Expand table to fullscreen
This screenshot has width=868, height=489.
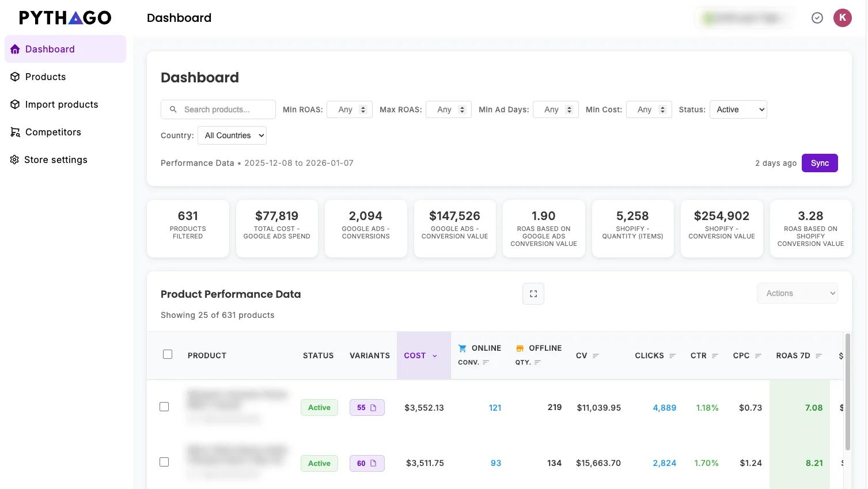coord(533,294)
